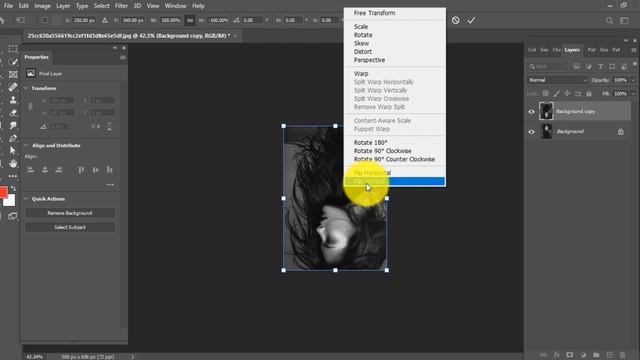The image size is (640, 360).
Task: Collapse the Quick Actions section
Action: [x=26, y=199]
